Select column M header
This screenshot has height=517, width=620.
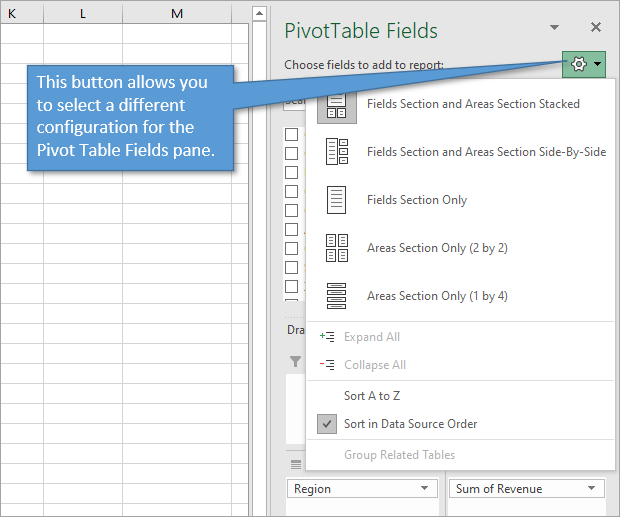click(177, 13)
